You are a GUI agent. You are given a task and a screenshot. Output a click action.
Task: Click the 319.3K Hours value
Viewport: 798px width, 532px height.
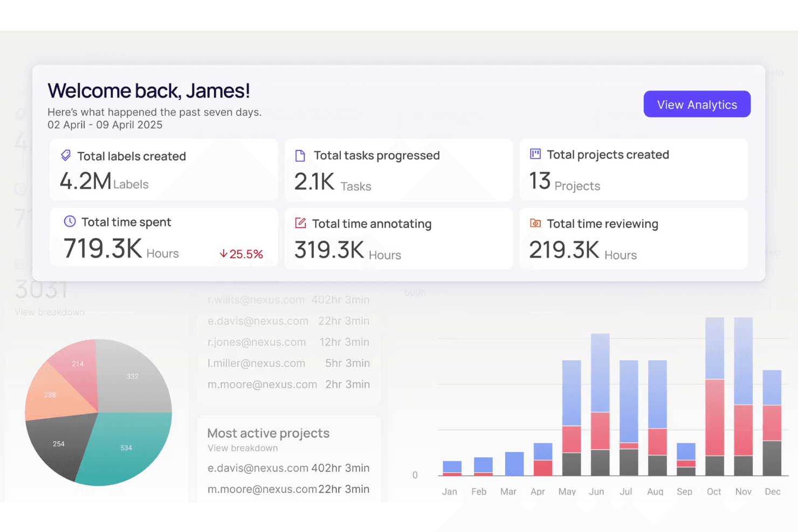click(348, 250)
